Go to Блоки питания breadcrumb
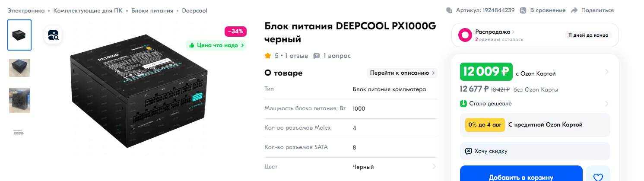The image size is (644, 181). (152, 10)
